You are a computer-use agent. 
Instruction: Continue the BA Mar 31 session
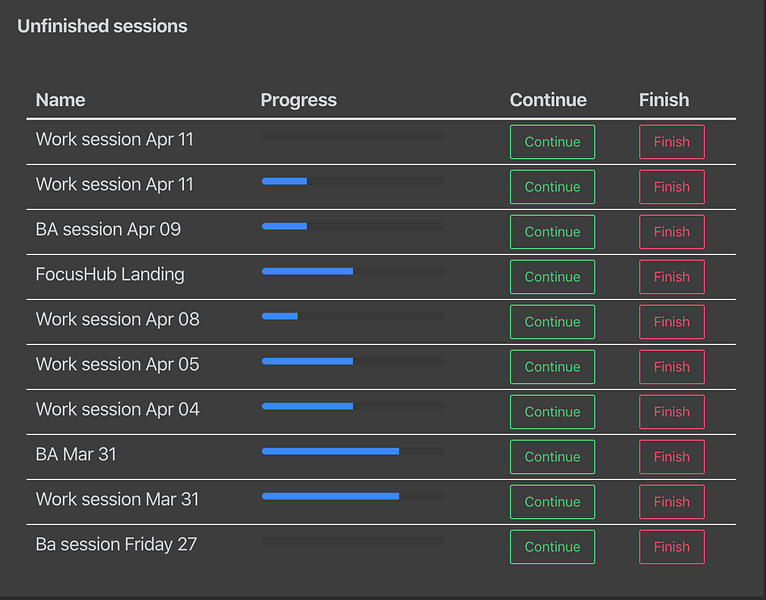552,456
